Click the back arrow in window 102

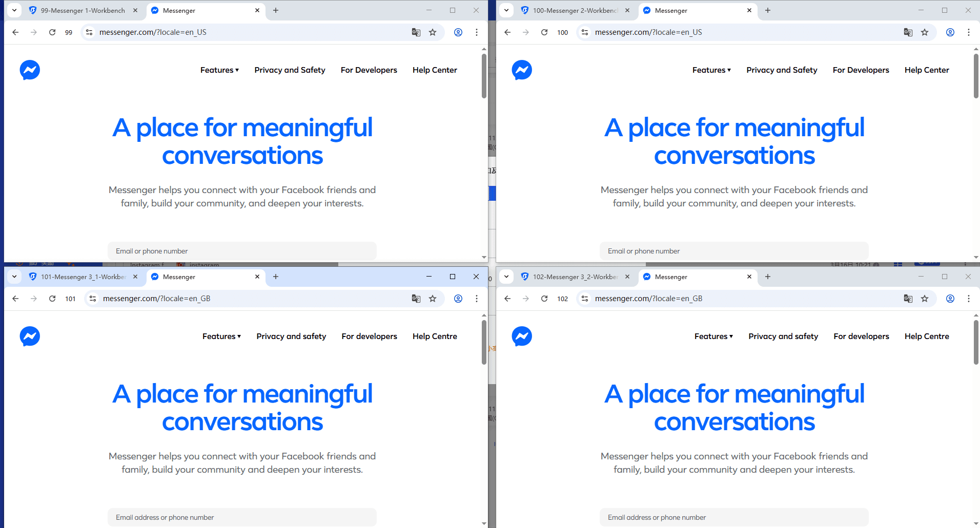tap(507, 299)
